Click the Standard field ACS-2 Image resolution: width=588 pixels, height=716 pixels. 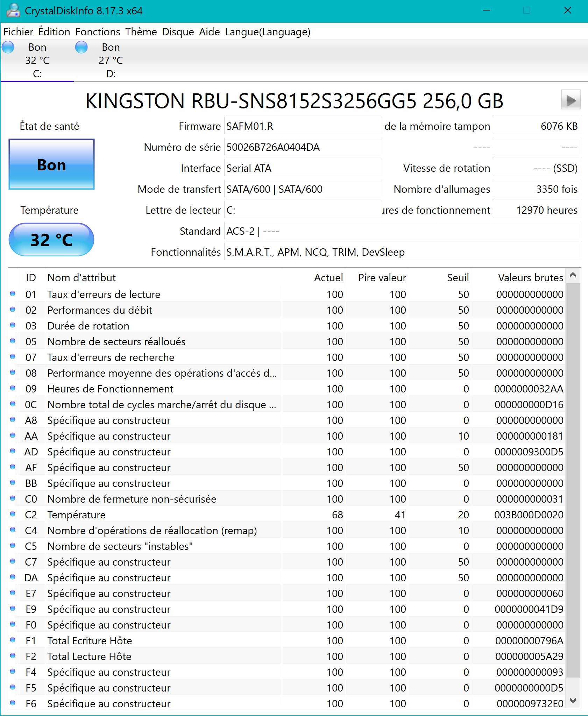[x=403, y=231]
